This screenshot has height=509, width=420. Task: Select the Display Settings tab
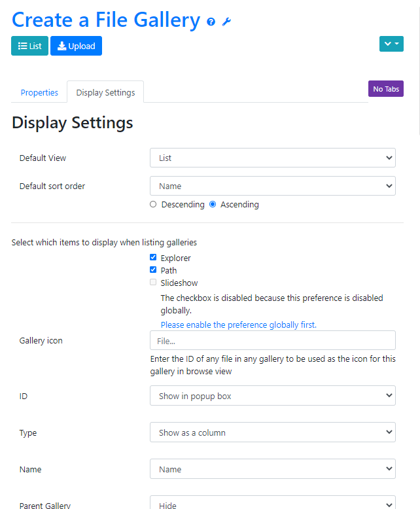(105, 92)
